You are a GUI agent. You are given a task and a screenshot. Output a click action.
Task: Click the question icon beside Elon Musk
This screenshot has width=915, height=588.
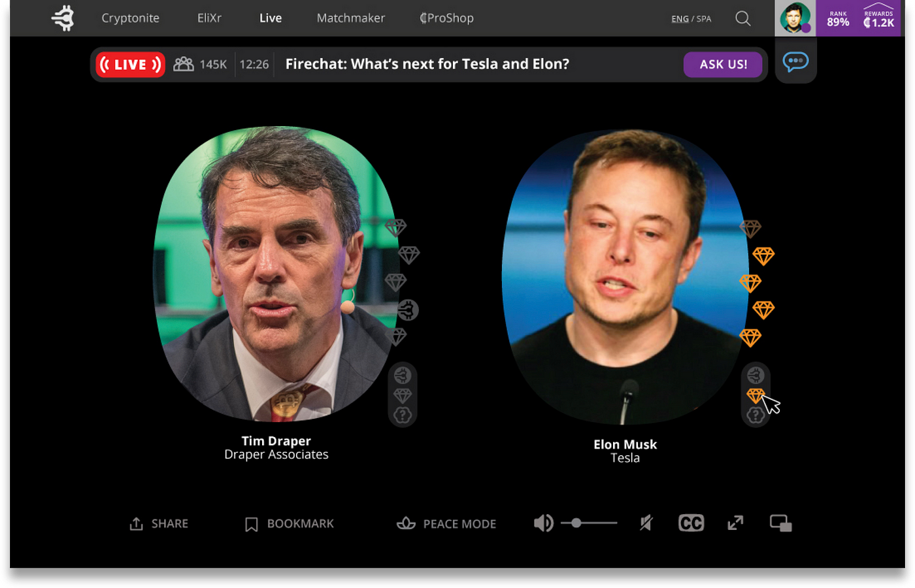click(756, 416)
